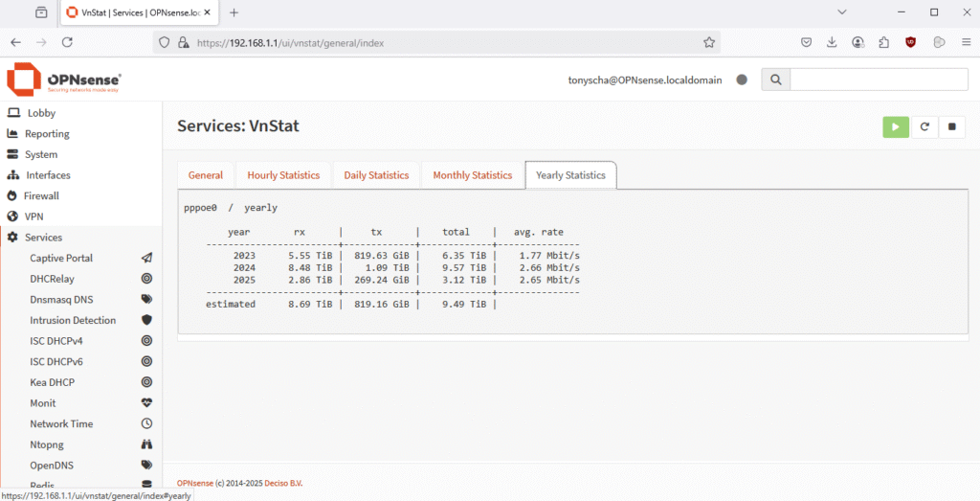Click the Intrusion Detection shield icon

click(146, 320)
